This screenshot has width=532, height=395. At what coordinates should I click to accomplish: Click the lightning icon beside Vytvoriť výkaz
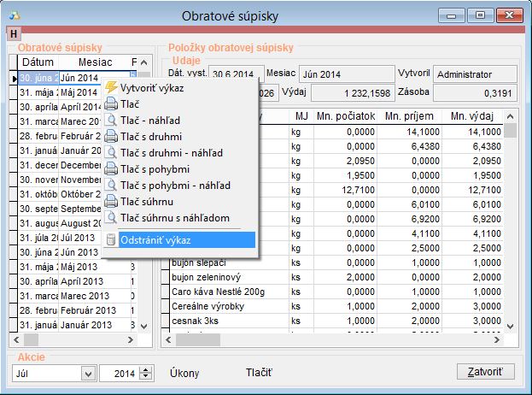click(111, 87)
